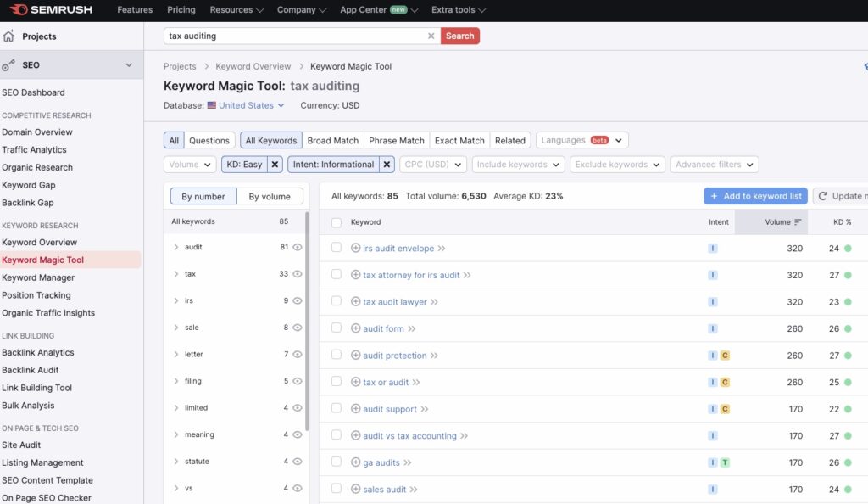Click the Update refresh icon button
The height and width of the screenshot is (504, 868).
tap(822, 196)
